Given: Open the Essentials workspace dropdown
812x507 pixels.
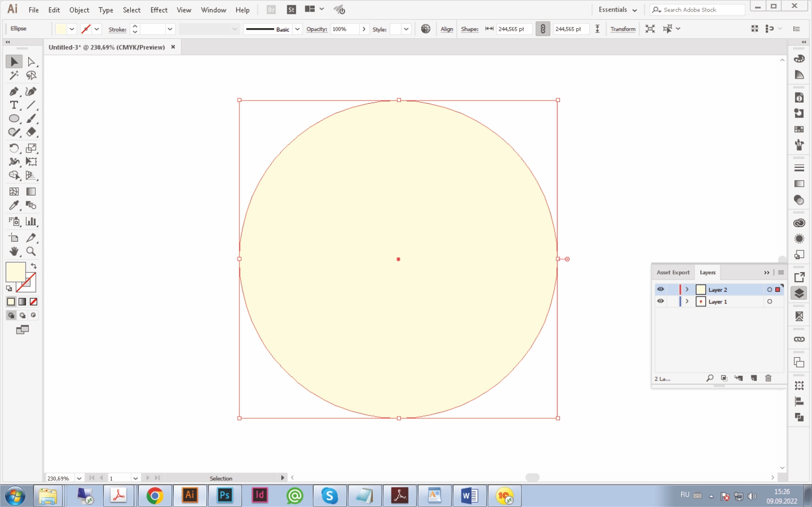Looking at the screenshot, I should coord(617,10).
